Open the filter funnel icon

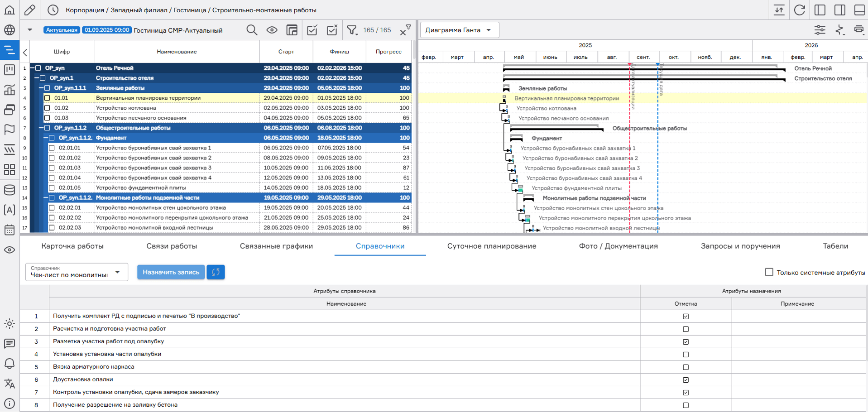point(352,30)
